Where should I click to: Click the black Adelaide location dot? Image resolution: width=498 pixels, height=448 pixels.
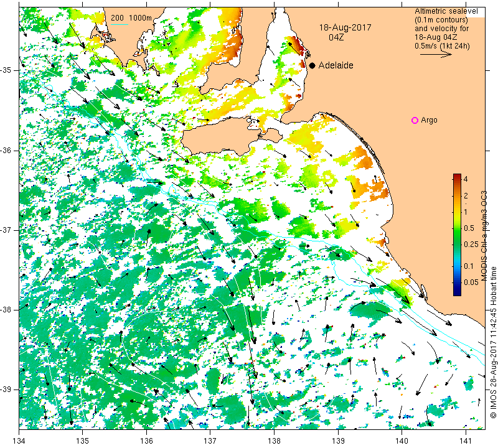(312, 65)
